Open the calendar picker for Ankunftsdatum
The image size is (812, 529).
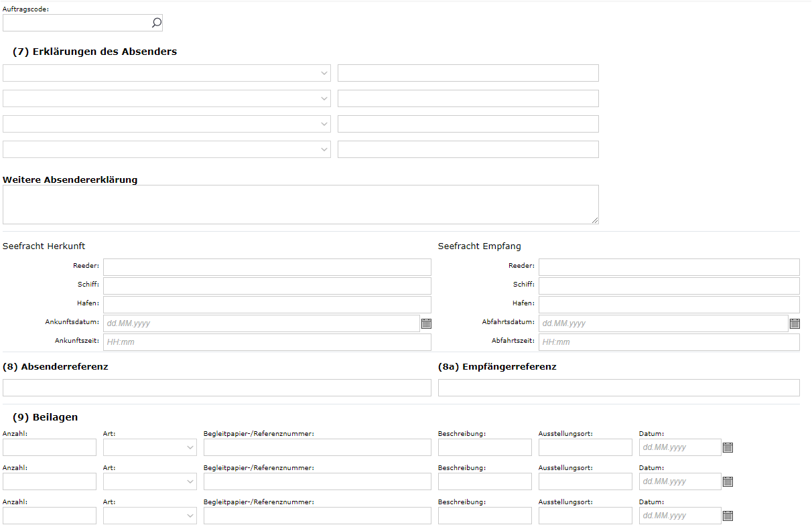[426, 323]
